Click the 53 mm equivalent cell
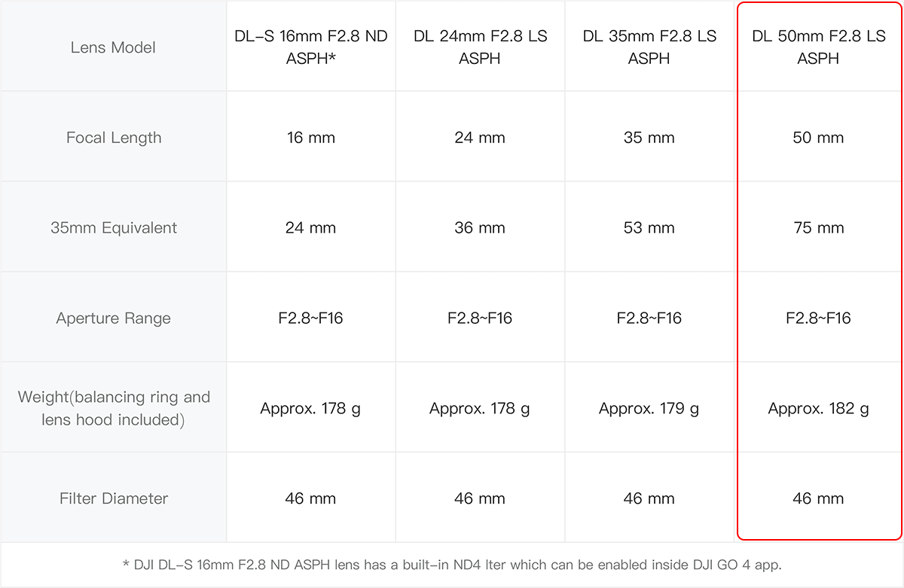 coord(649,228)
